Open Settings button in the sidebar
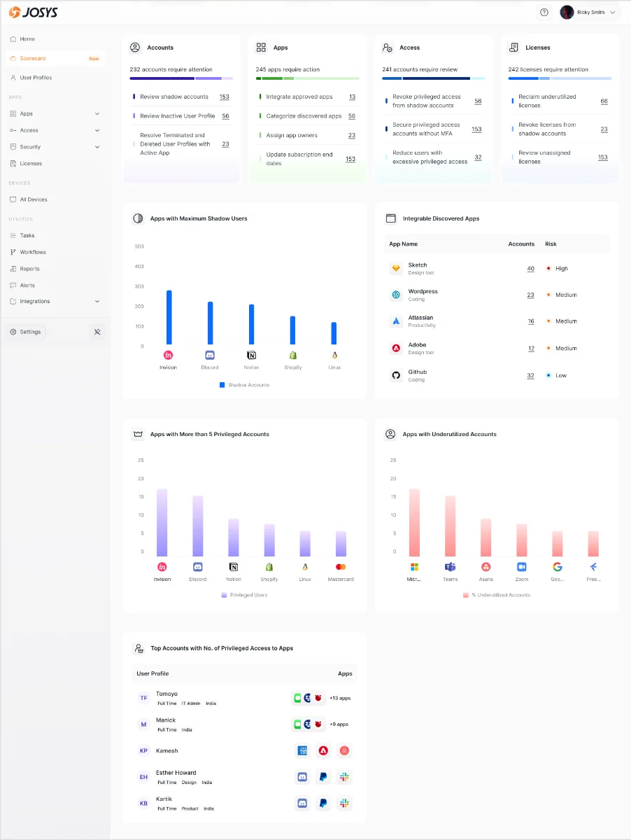The width and height of the screenshot is (631, 840). click(x=25, y=332)
